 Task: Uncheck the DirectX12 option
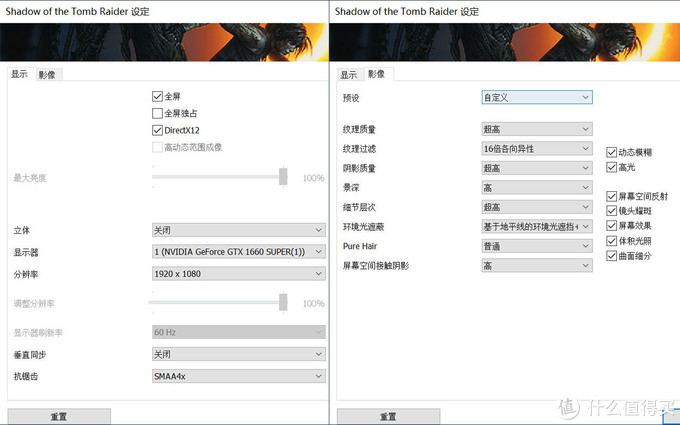coord(157,130)
